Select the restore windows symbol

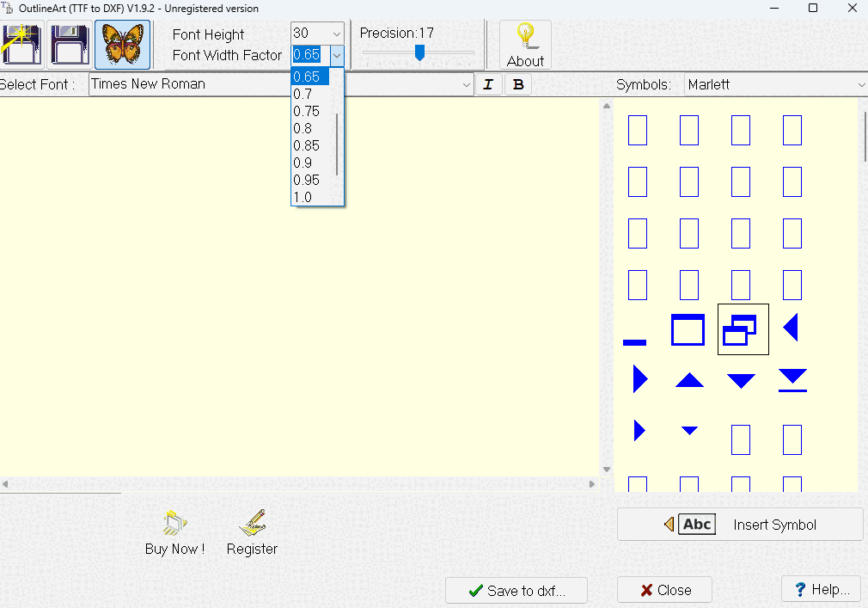coord(740,330)
